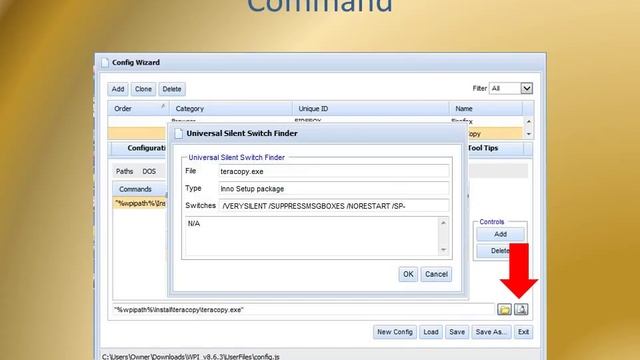Sort by the Order column header
Image resolution: width=640 pixels, height=360 pixels.
(x=139, y=109)
